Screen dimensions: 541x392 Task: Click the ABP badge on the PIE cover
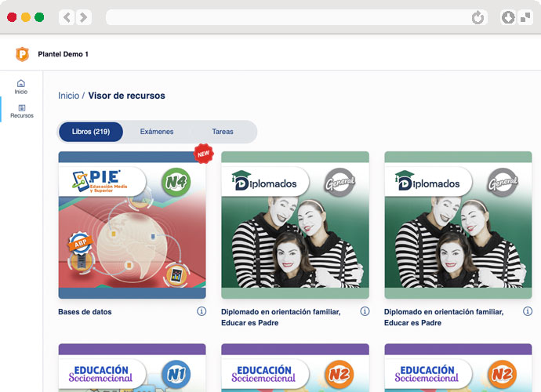(x=81, y=242)
